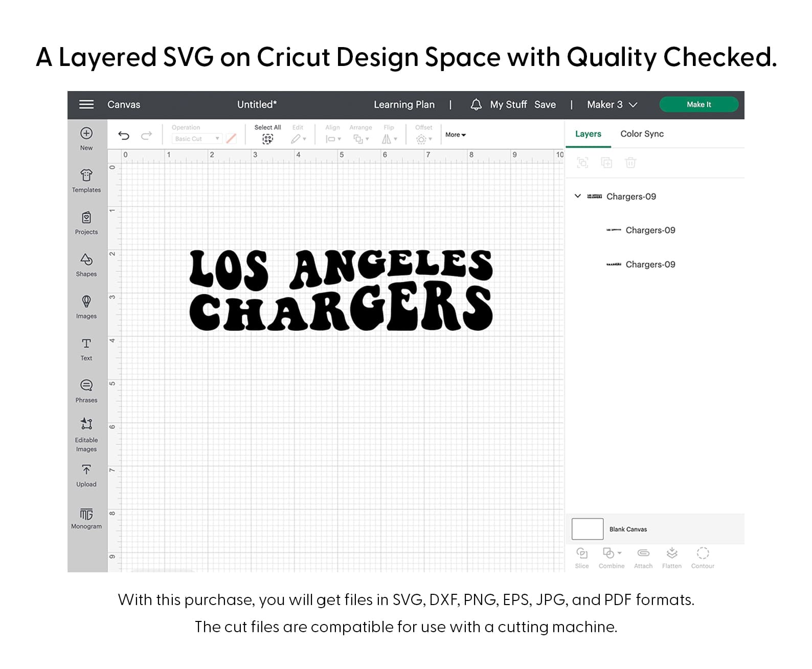812x669 pixels.
Task: Switch to the Layers tab
Action: 588,133
